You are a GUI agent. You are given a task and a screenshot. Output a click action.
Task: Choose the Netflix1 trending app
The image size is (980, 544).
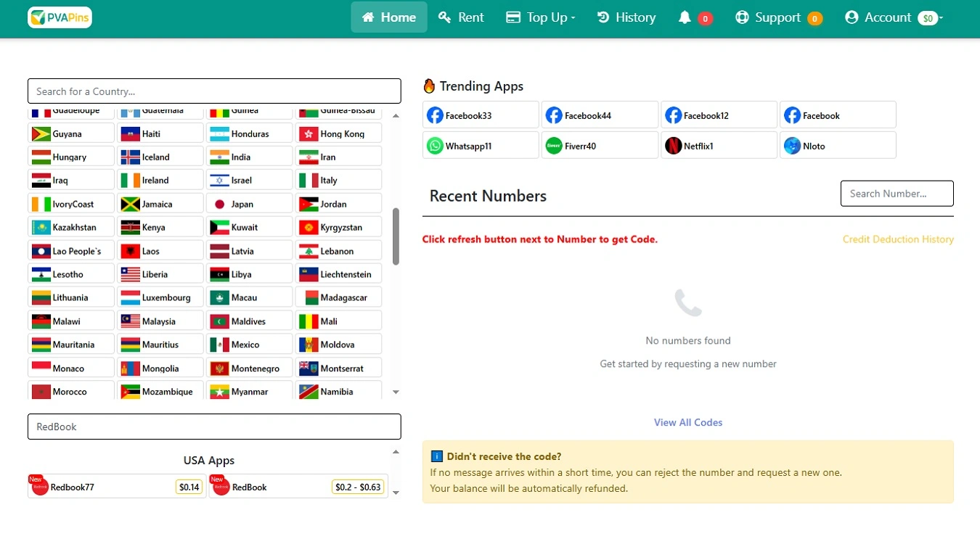coord(719,145)
